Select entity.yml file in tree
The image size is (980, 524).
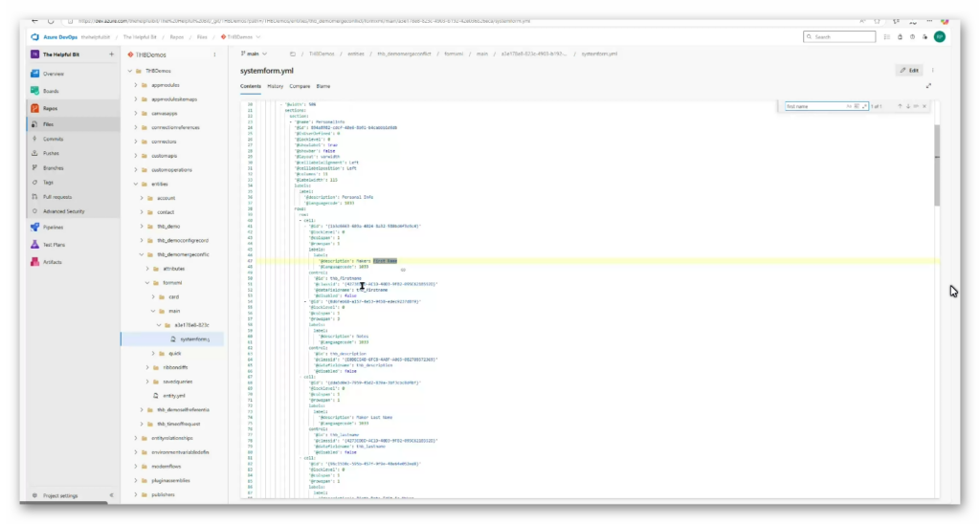point(173,395)
